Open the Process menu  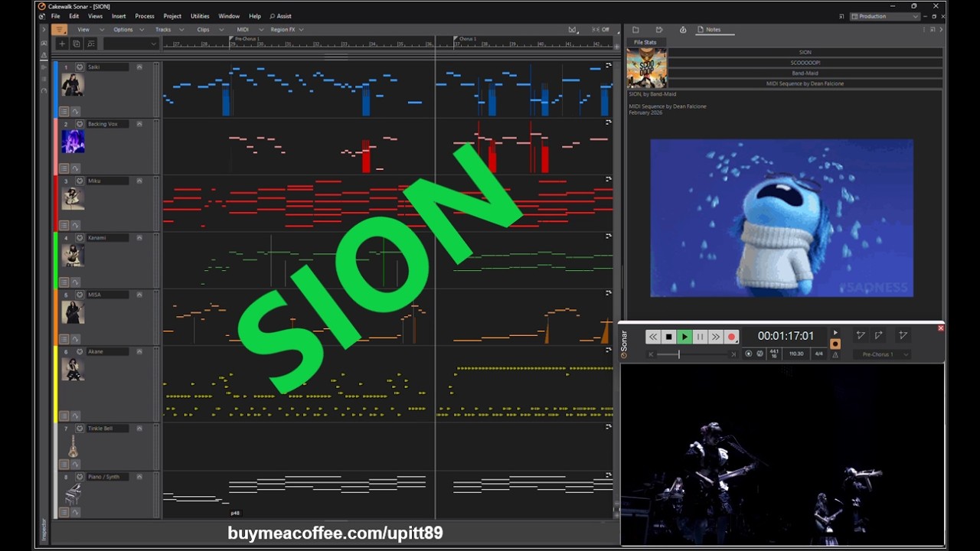[x=145, y=16]
